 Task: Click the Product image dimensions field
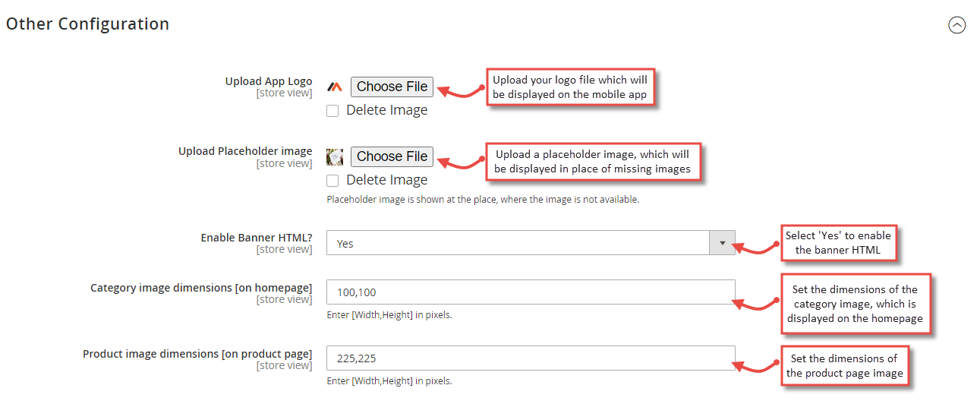(x=530, y=358)
